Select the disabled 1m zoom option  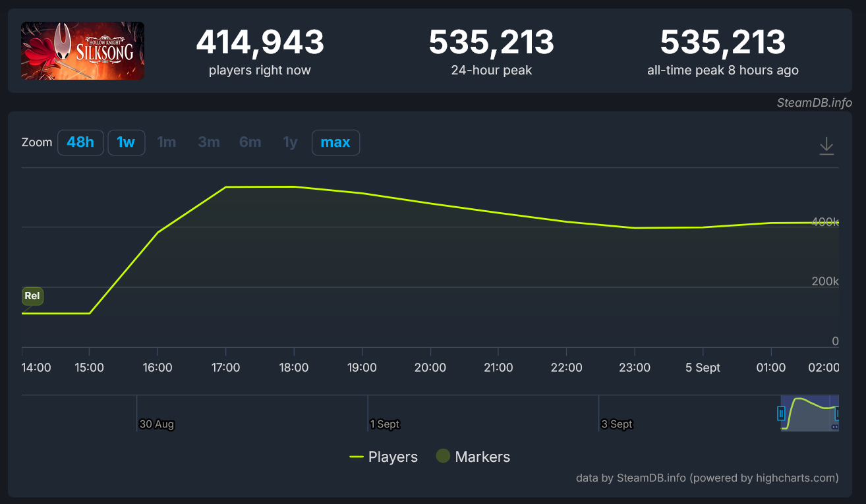(167, 142)
